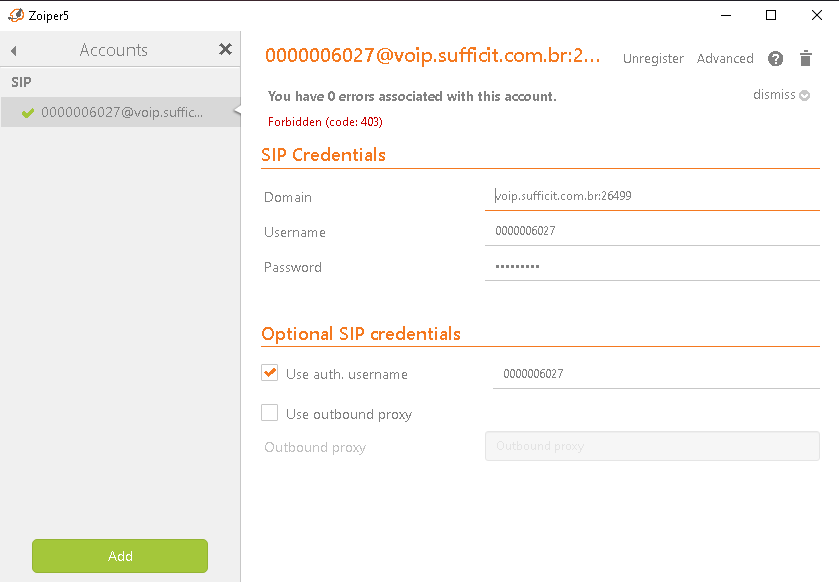The image size is (839, 582).
Task: Click the green registered checkmark icon
Action: [x=28, y=112]
